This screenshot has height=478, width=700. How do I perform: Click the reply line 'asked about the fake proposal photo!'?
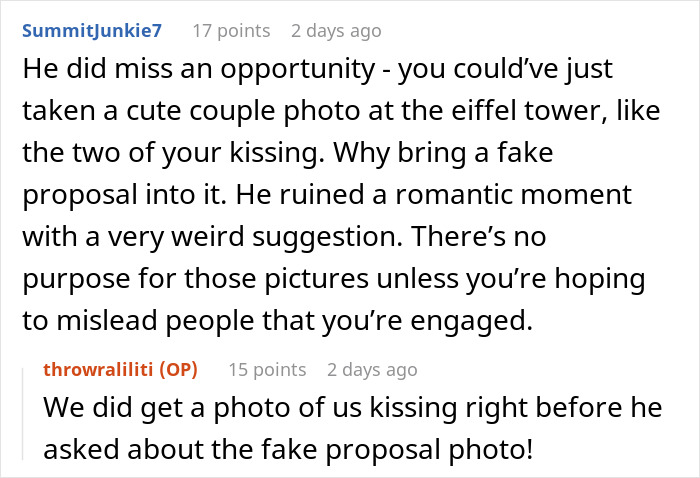[x=288, y=450]
